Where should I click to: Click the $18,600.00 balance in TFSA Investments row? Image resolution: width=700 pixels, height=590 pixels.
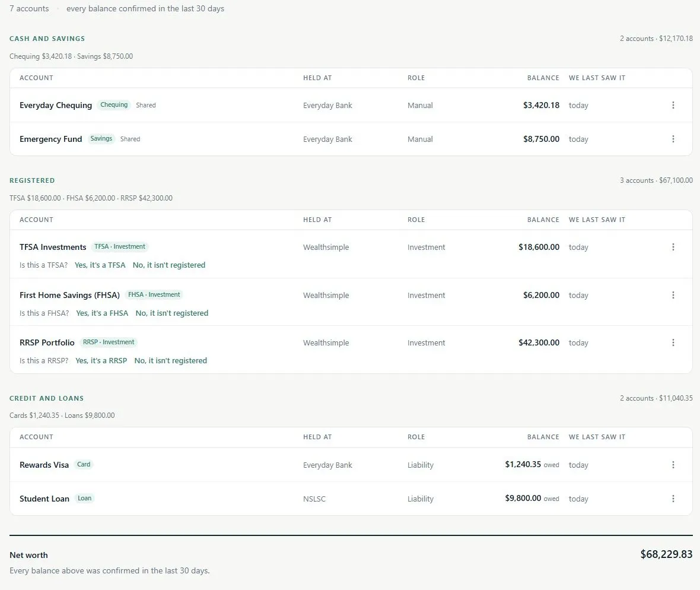(539, 247)
